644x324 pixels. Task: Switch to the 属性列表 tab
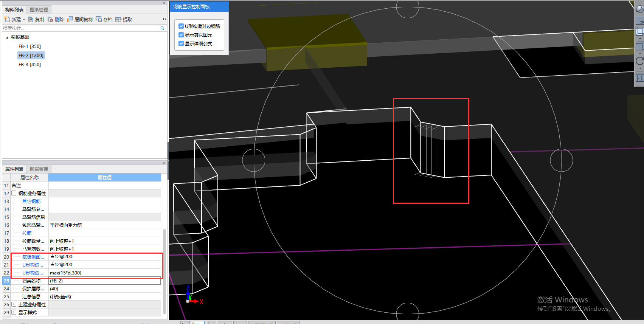tap(14, 169)
